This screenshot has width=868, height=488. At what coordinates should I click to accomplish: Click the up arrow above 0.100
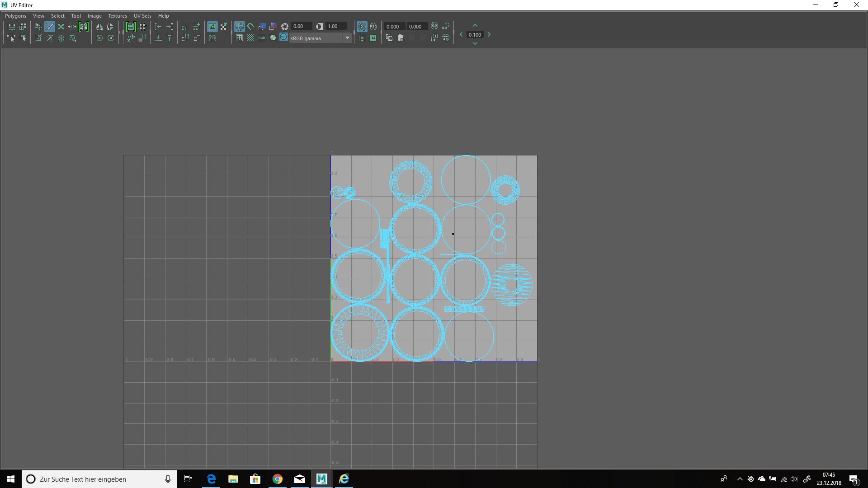tap(475, 26)
